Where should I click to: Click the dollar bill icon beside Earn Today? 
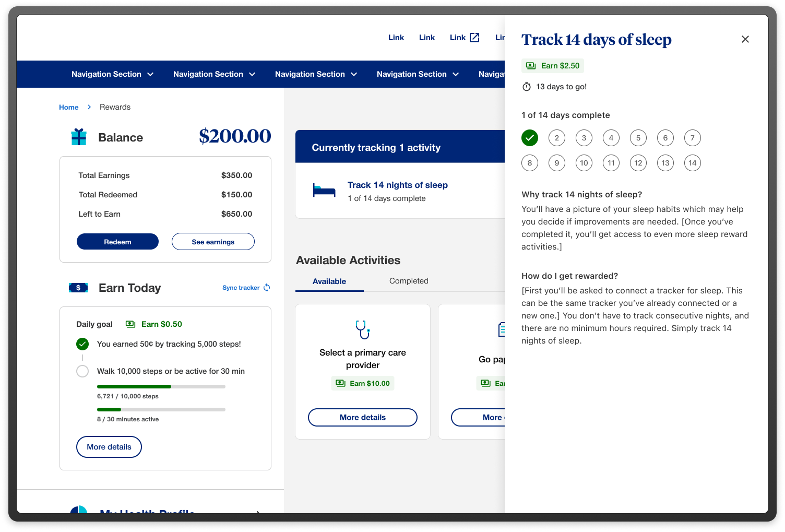78,287
